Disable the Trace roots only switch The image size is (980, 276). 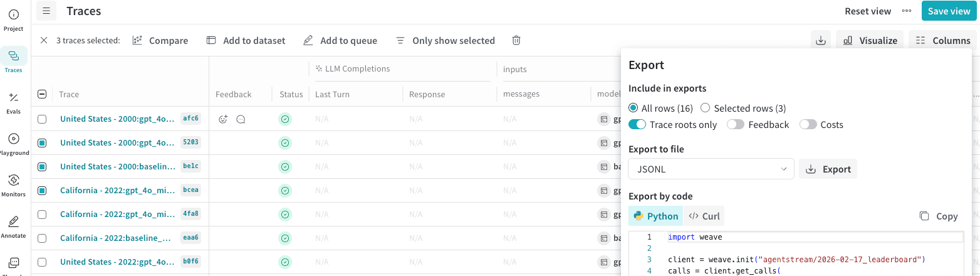click(637, 124)
